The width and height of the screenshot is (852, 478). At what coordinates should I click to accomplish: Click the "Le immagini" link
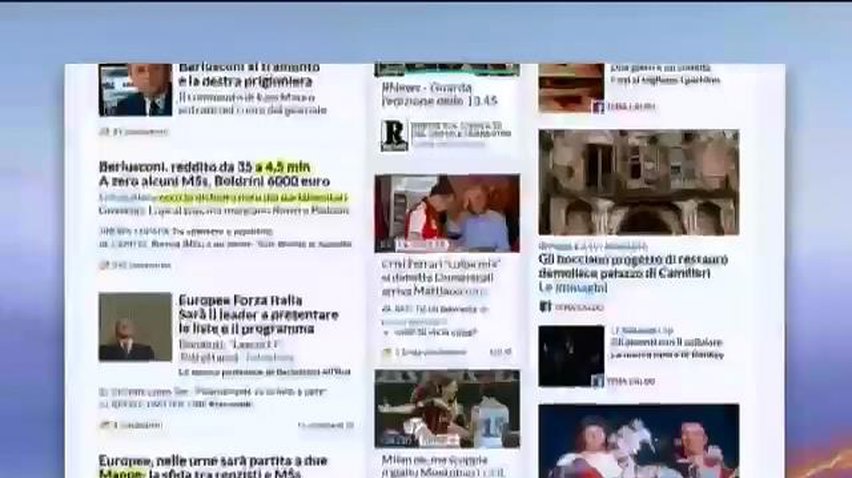(573, 287)
